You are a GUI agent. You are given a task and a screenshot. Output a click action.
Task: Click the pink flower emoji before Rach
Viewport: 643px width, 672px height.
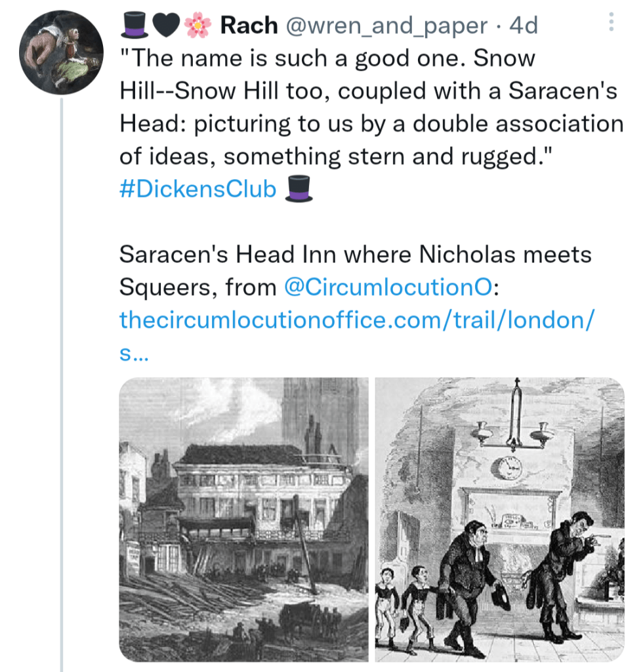tap(196, 25)
